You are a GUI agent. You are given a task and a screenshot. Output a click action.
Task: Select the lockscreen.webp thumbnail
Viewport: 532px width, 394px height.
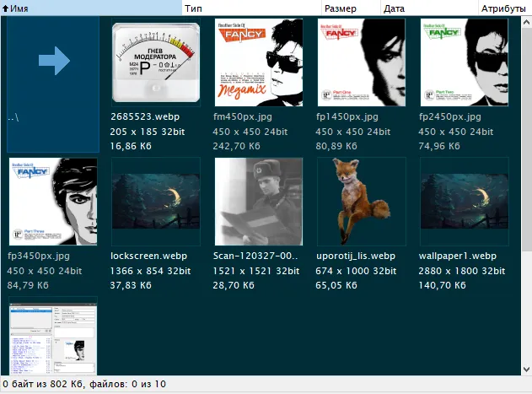tap(156, 201)
